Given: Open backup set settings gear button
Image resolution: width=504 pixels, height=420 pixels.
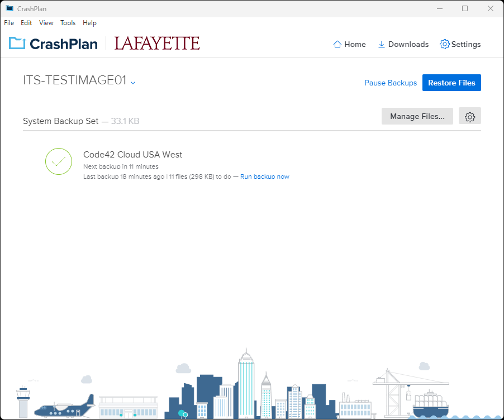Looking at the screenshot, I should tap(469, 117).
